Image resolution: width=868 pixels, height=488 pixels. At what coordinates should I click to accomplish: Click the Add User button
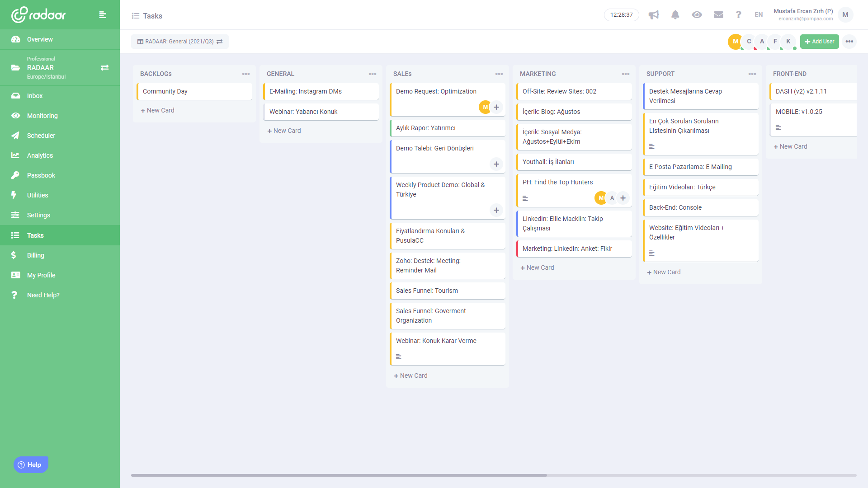(x=819, y=42)
